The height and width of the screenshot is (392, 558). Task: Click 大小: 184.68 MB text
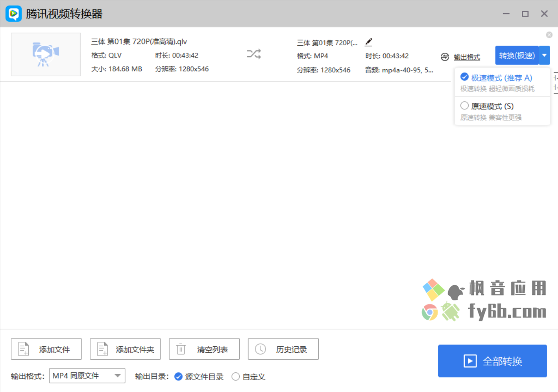(x=117, y=69)
